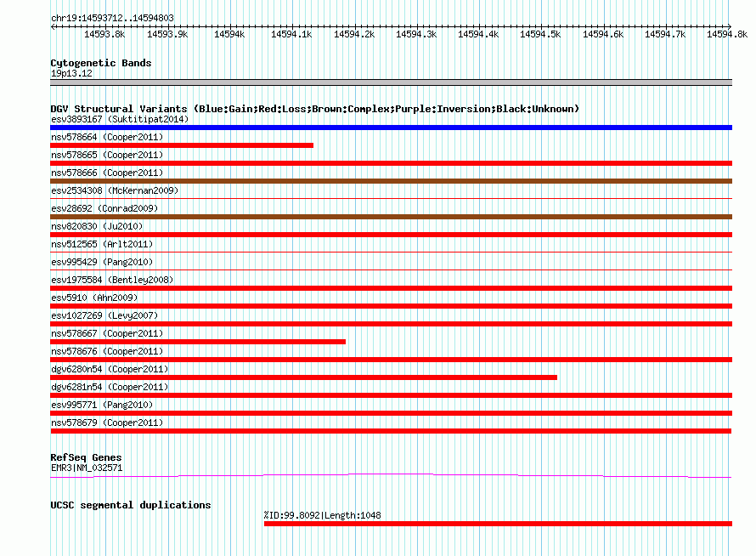This screenshot has width=756, height=556.
Task: Select the 14594.7k ruler position
Action: [x=665, y=34]
